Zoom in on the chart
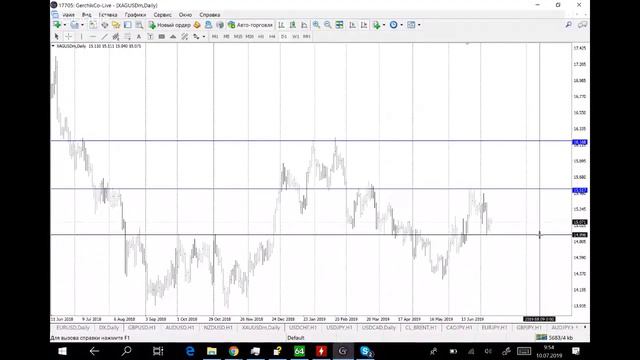The width and height of the screenshot is (640, 360). click(x=316, y=25)
